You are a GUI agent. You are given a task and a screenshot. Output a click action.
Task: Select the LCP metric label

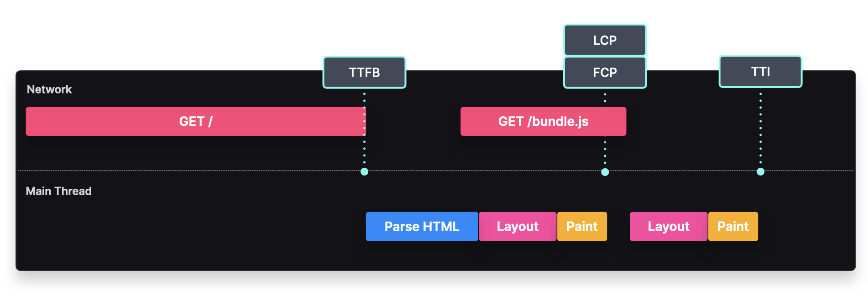pyautogui.click(x=605, y=40)
